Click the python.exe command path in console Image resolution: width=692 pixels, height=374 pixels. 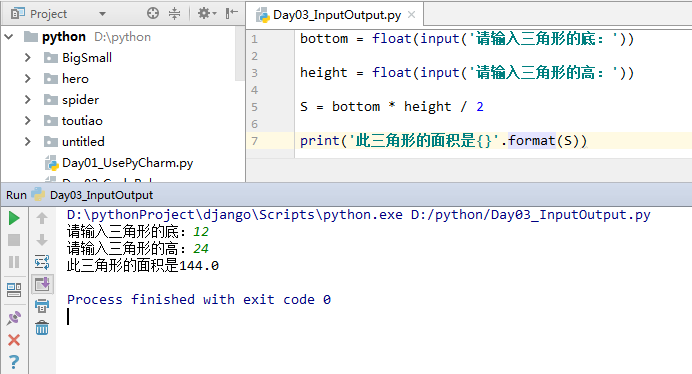235,215
